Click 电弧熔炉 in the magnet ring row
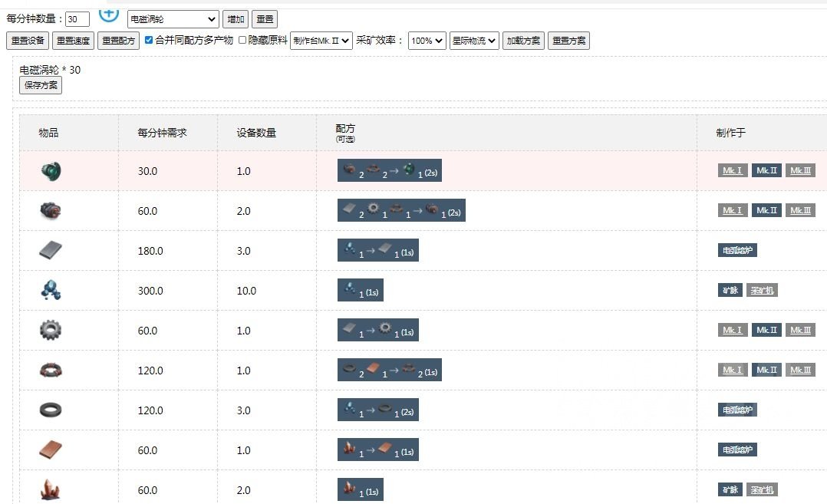 tap(737, 410)
